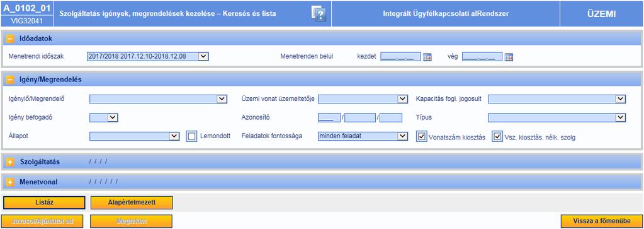Expand the Szolgáltatás section

[x=10, y=162]
